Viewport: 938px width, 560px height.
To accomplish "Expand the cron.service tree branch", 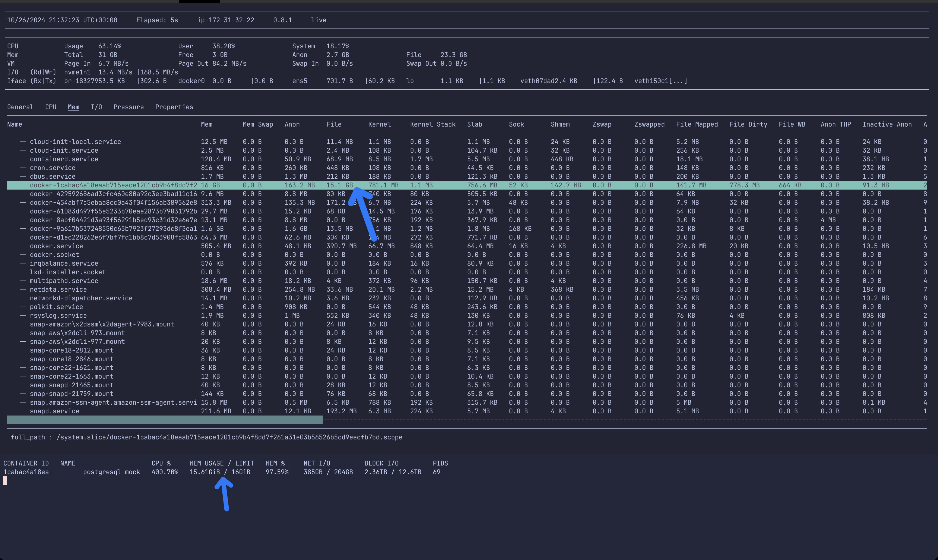I will pos(23,168).
